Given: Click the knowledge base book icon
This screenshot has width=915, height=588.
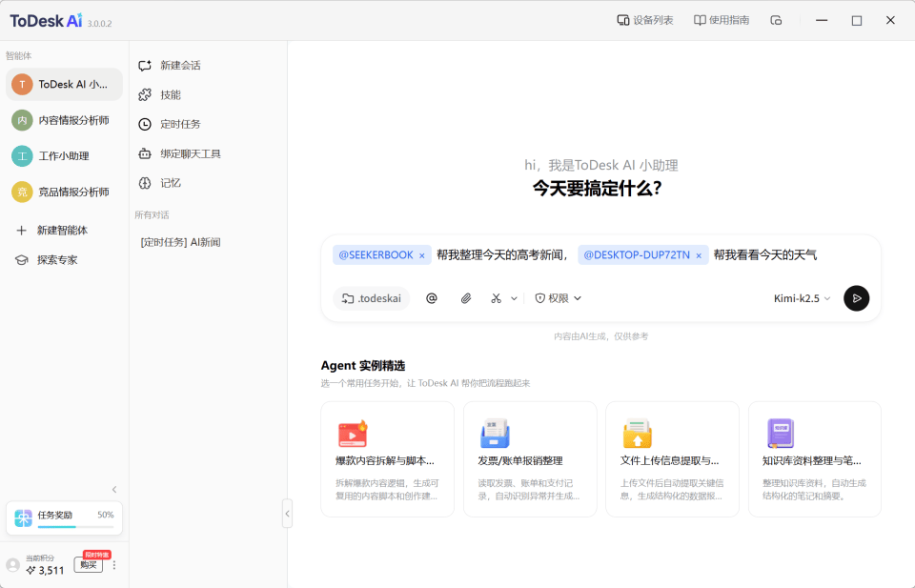Looking at the screenshot, I should click(x=781, y=434).
